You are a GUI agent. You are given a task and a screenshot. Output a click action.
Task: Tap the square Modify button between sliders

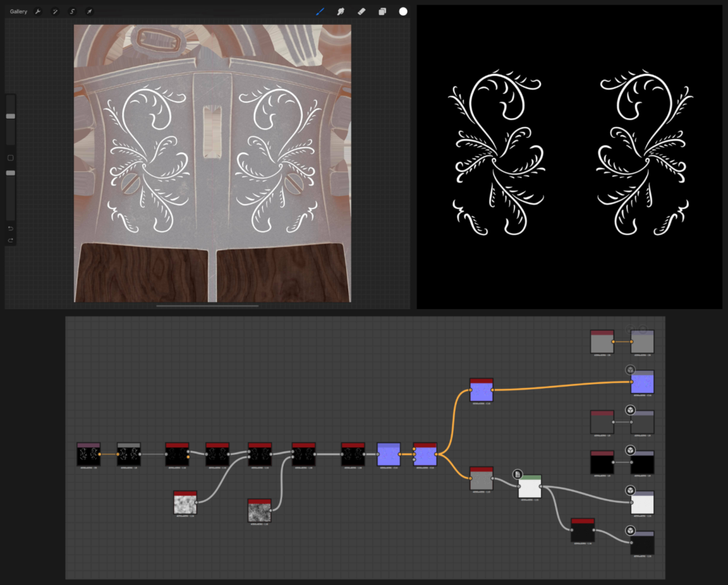pyautogui.click(x=10, y=158)
